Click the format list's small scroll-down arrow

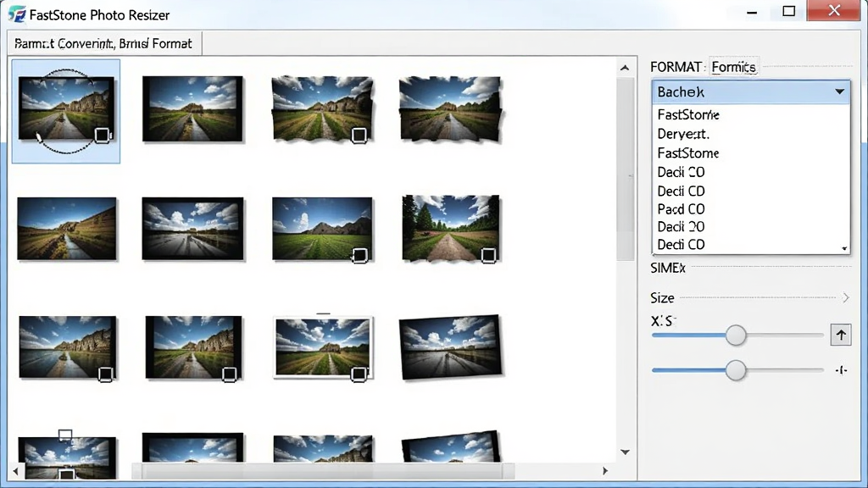pos(845,248)
